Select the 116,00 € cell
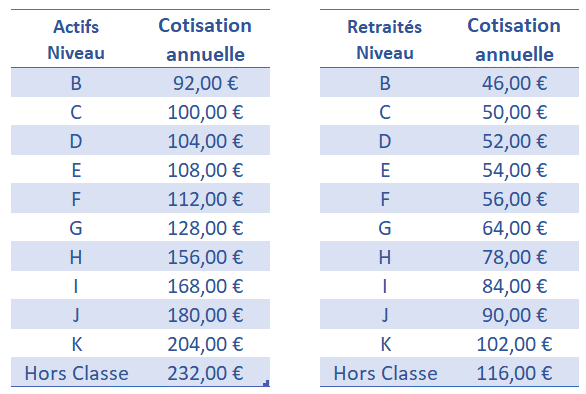 tap(515, 373)
